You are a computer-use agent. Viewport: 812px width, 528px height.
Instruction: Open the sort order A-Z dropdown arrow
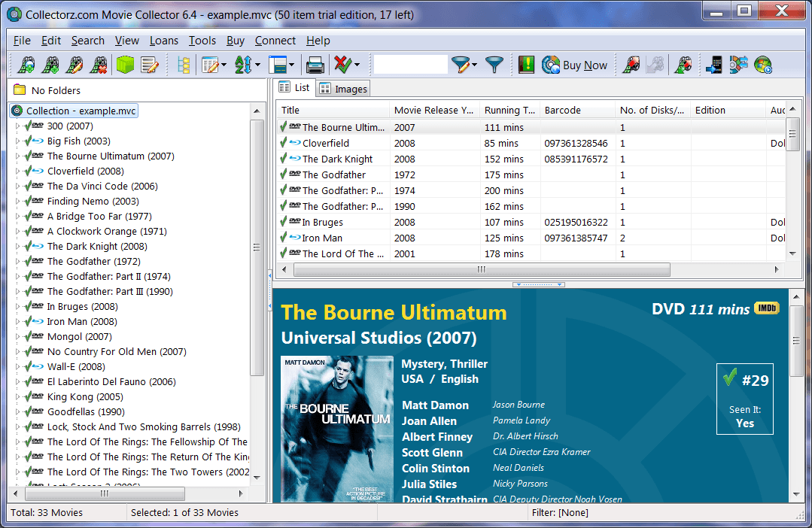pyautogui.click(x=257, y=65)
